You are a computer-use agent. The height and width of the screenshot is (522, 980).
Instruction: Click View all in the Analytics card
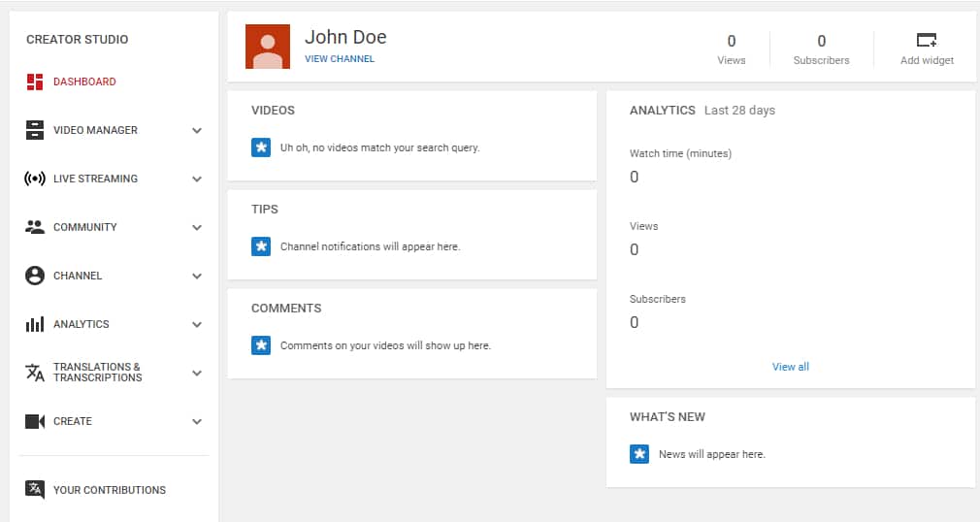coord(790,367)
